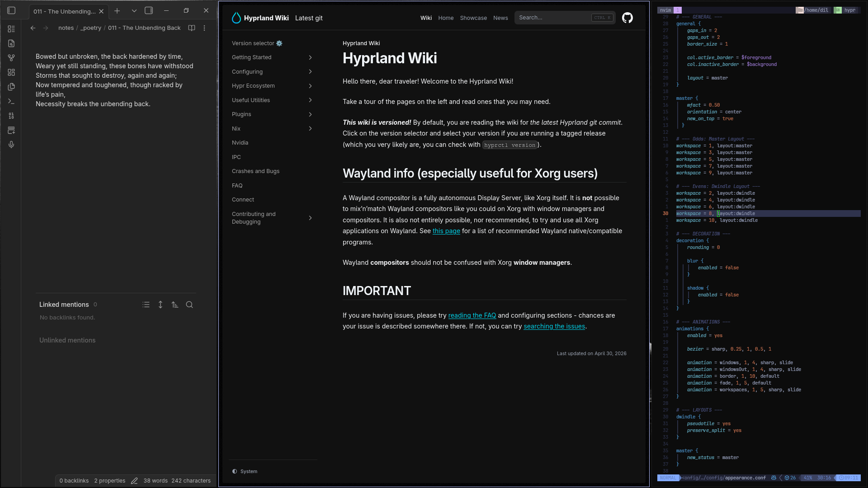Click '0 backlinks' in Obsidian status bar
The width and height of the screenshot is (868, 488).
click(74, 481)
